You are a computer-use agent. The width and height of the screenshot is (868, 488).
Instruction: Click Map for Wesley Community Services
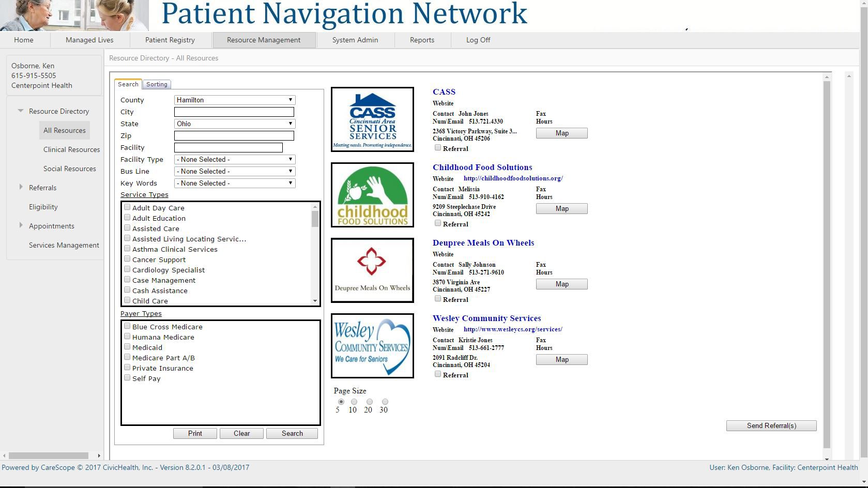[562, 359]
